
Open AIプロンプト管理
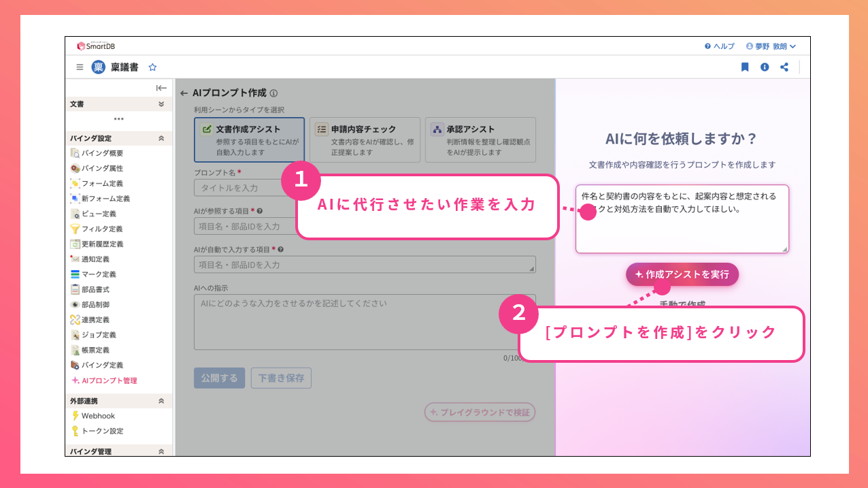click(x=103, y=380)
